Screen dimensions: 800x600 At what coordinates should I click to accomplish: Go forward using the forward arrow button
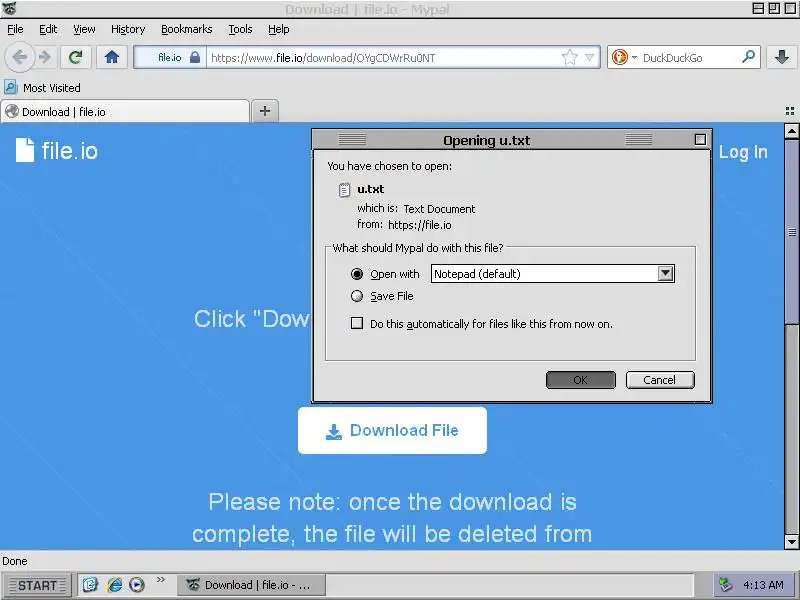pyautogui.click(x=45, y=57)
